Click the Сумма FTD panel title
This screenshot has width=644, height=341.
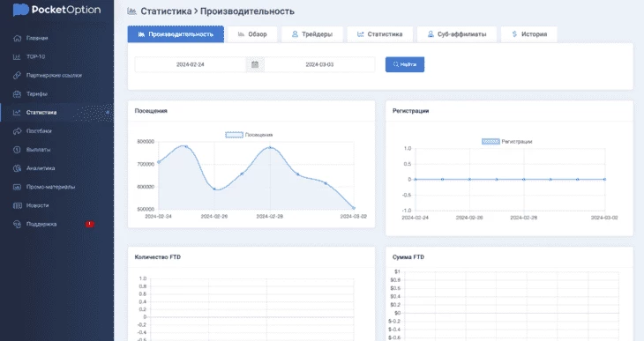click(x=408, y=257)
